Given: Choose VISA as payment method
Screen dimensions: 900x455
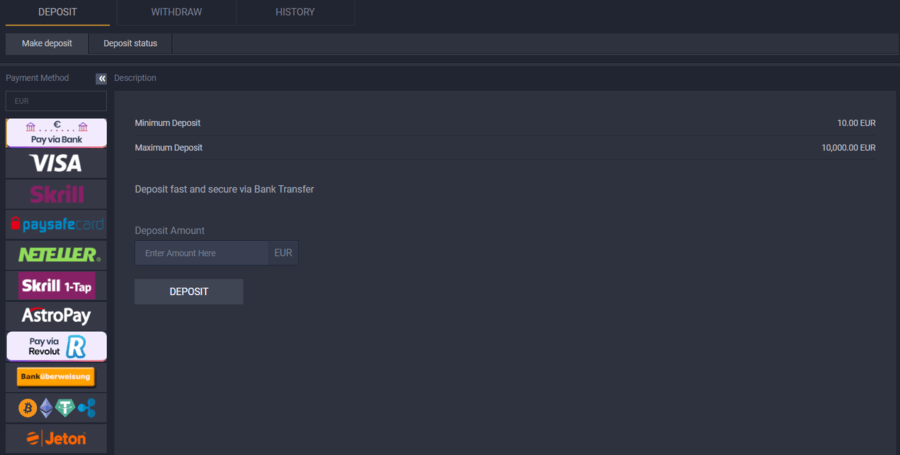Looking at the screenshot, I should coord(56,163).
